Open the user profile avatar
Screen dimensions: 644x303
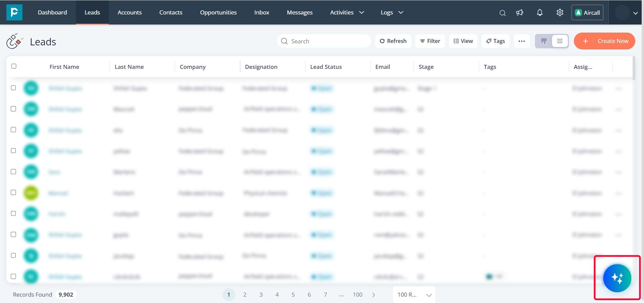pos(622,13)
